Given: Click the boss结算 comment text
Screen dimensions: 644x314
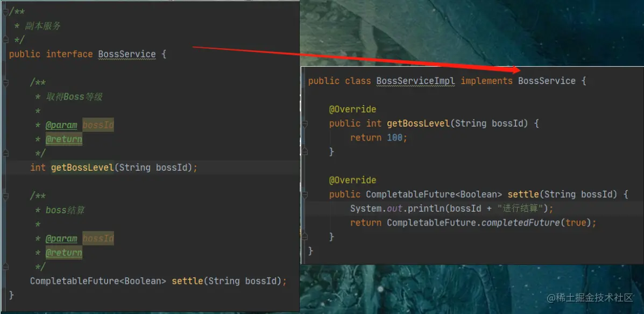Looking at the screenshot, I should click(65, 211).
